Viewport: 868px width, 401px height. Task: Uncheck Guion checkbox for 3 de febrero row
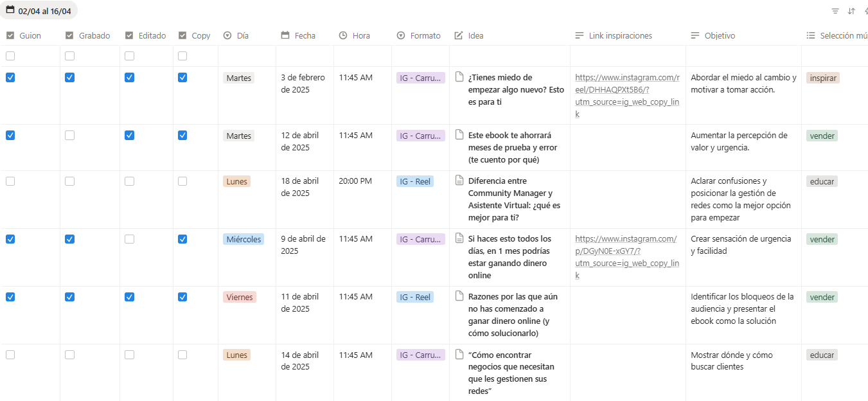10,77
